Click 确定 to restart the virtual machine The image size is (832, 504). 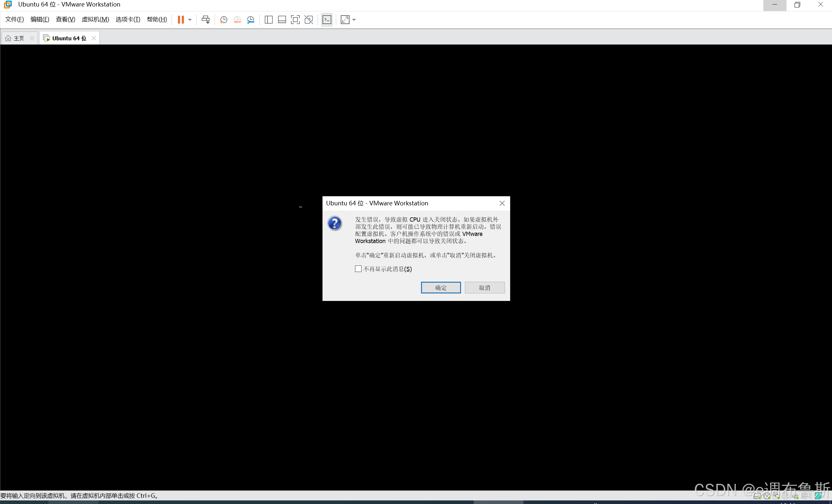click(x=441, y=288)
